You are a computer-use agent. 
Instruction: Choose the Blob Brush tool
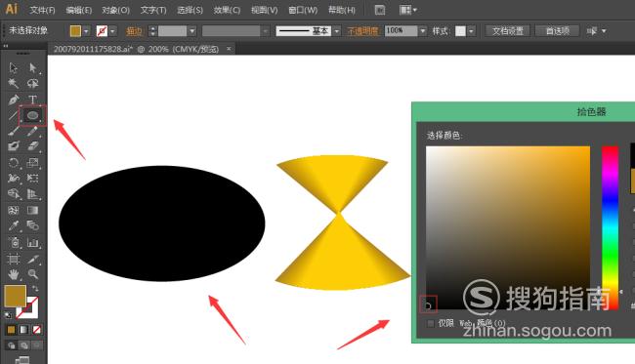(x=14, y=146)
